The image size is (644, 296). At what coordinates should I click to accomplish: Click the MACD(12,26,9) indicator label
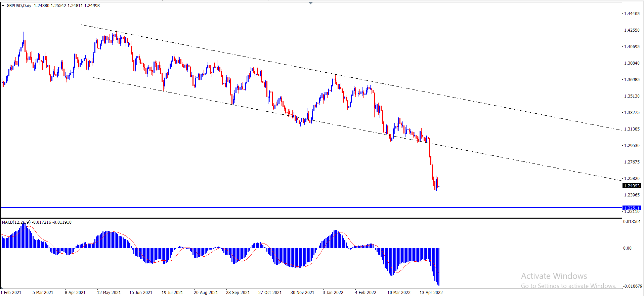point(16,222)
